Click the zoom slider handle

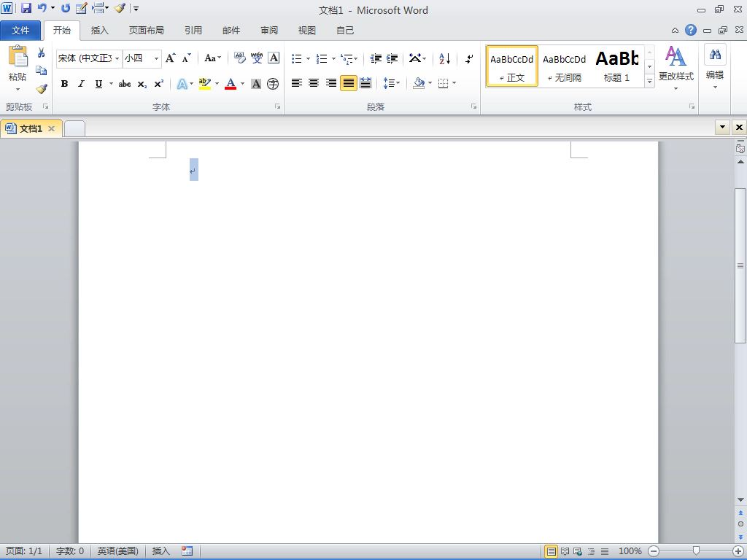[x=696, y=551]
